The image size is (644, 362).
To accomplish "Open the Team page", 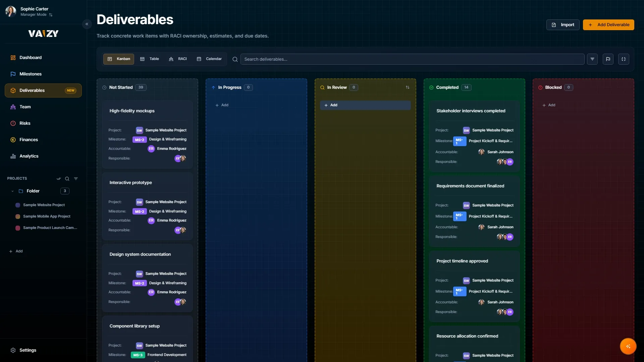I will tap(43, 107).
